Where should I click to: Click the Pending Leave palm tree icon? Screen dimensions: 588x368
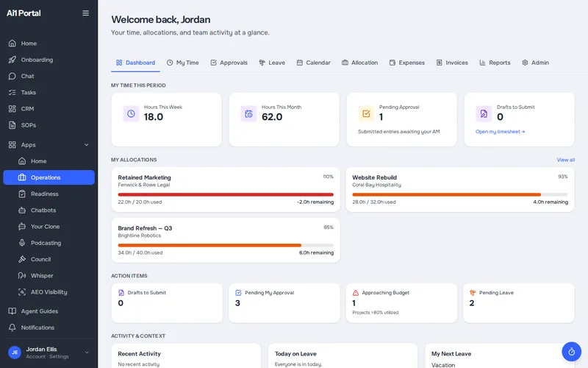(473, 292)
